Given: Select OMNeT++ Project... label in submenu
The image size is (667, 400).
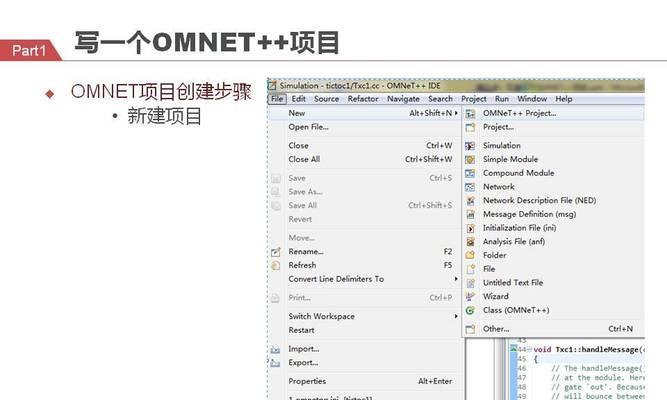Looking at the screenshot, I should (519, 113).
